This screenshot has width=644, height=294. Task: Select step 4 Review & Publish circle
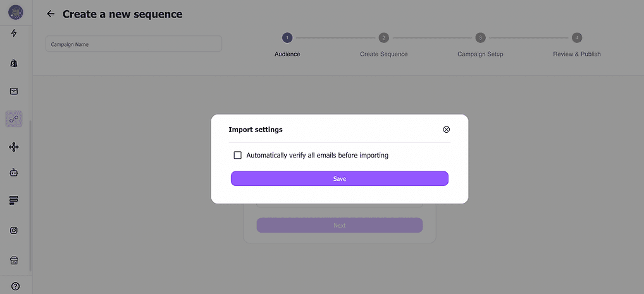(x=577, y=38)
